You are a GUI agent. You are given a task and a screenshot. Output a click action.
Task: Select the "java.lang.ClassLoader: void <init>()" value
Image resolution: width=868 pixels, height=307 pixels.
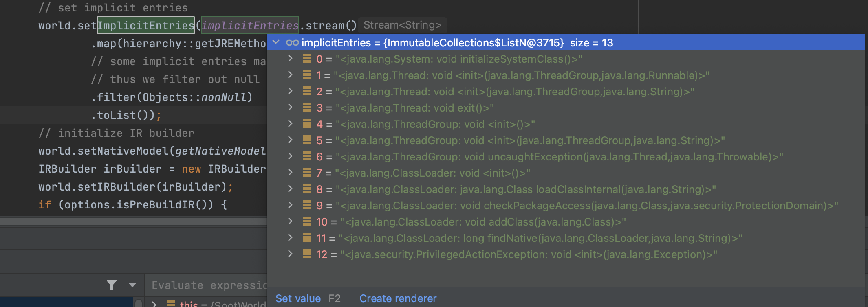433,173
